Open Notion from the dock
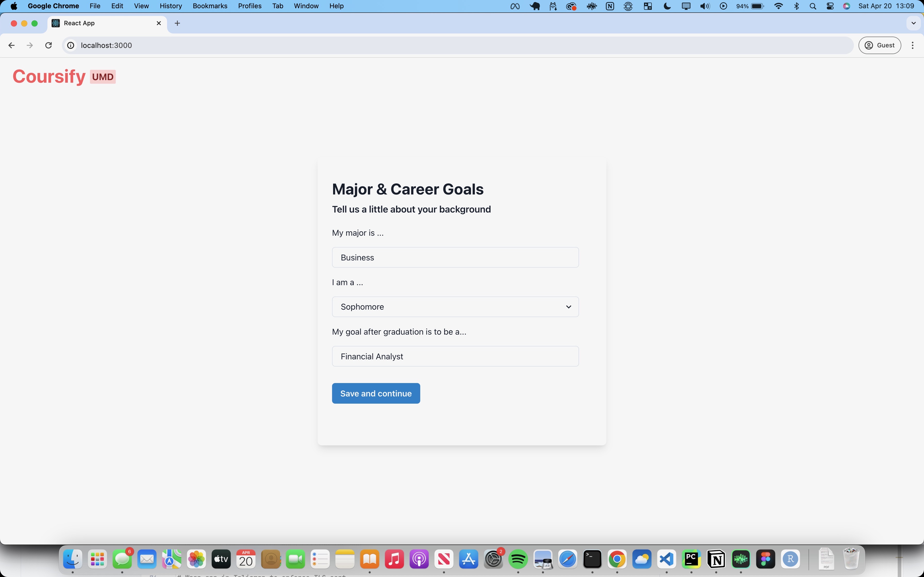 (x=716, y=559)
